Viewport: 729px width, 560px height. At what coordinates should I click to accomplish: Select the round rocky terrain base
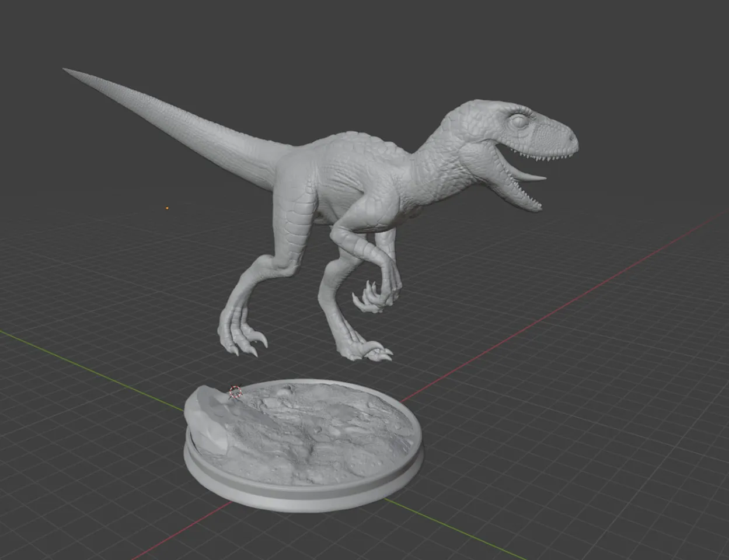coord(304,444)
